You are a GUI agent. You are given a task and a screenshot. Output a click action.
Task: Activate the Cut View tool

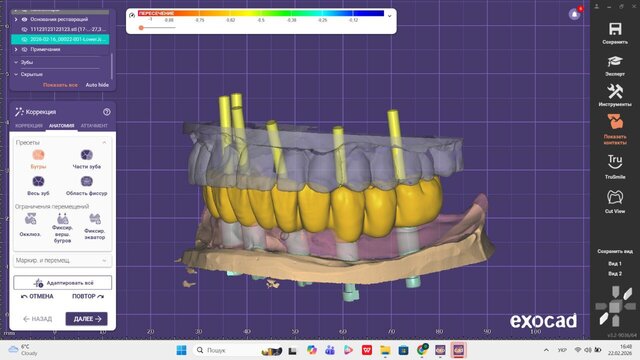tap(615, 201)
